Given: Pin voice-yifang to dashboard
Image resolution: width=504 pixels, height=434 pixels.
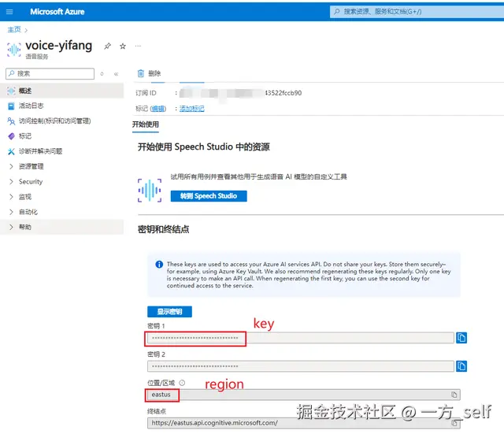Looking at the screenshot, I should pyautogui.click(x=107, y=46).
